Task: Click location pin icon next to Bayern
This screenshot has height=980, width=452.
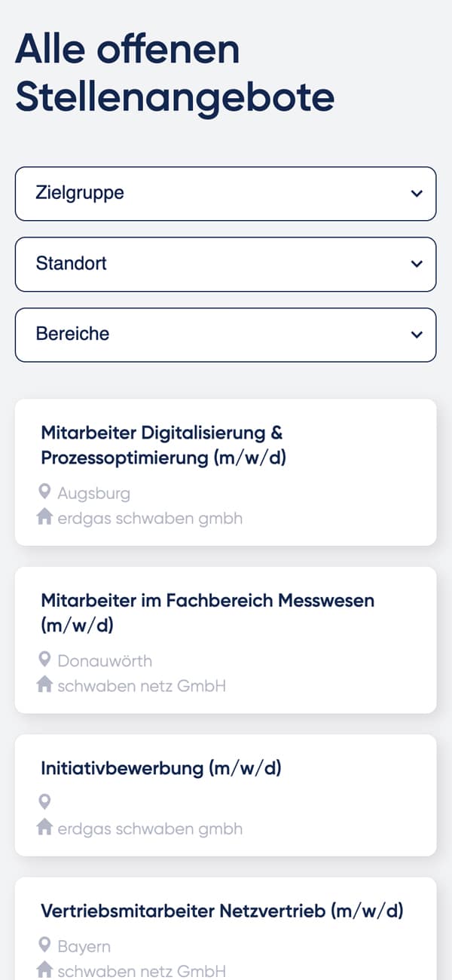Action: pyautogui.click(x=44, y=945)
